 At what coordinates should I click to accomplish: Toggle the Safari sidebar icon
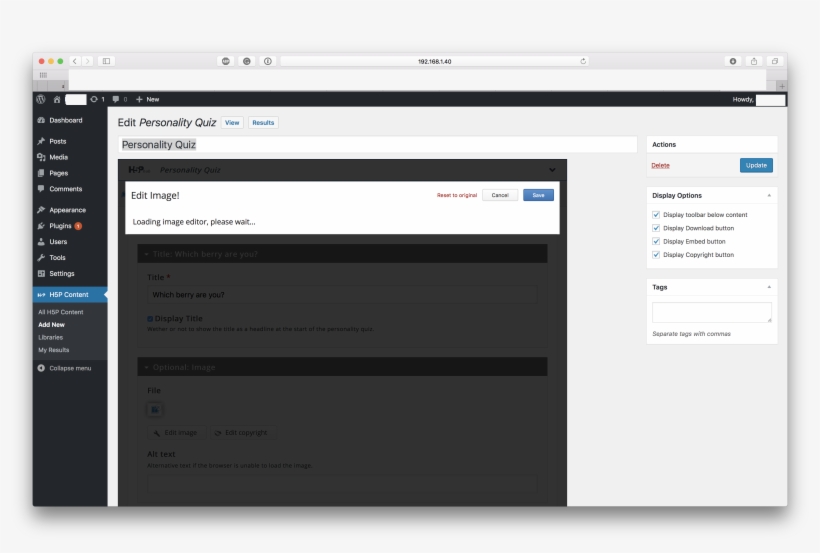click(106, 61)
